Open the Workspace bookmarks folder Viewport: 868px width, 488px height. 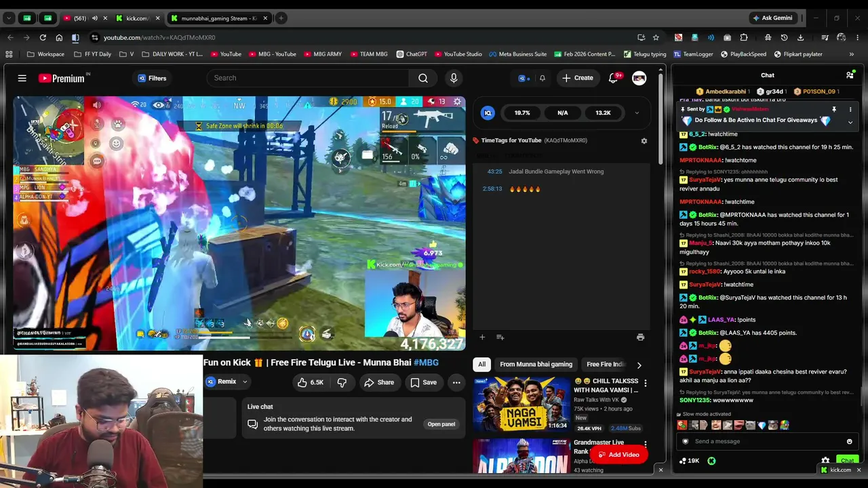45,54
